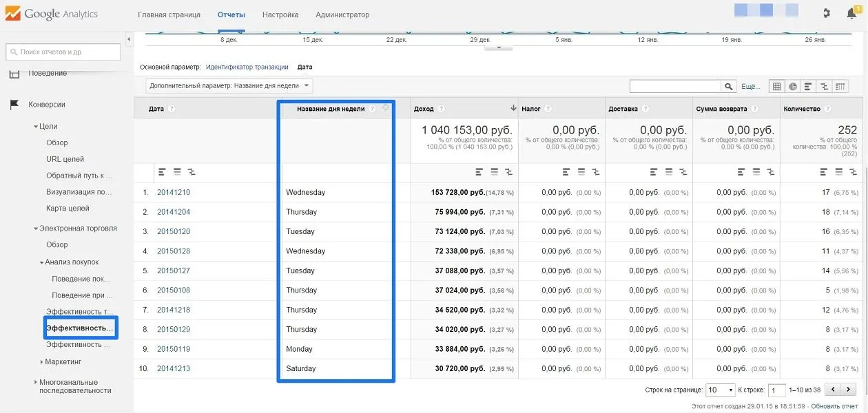The width and height of the screenshot is (868, 413).
Task: Click the Поведение section icon in sidebar
Action: coord(14,73)
